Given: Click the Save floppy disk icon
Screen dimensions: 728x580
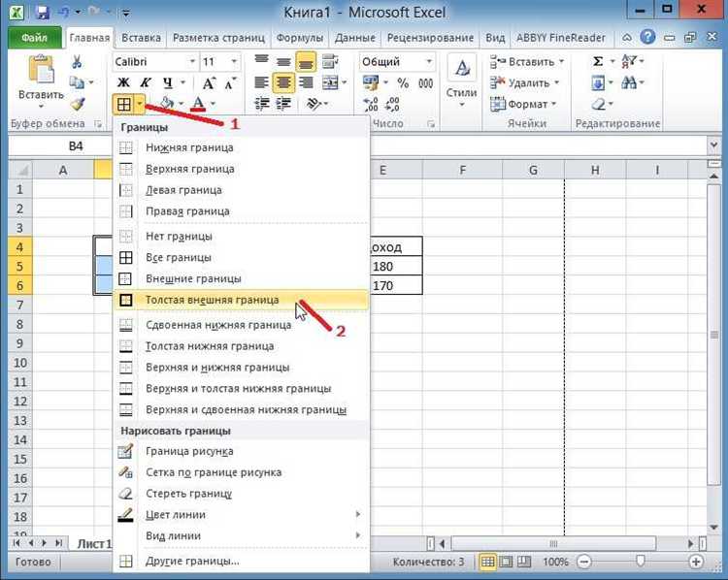Looking at the screenshot, I should (x=42, y=12).
